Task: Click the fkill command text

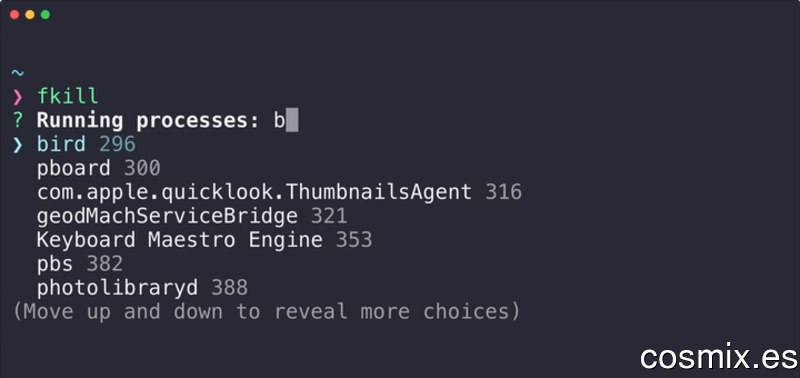Action: pos(67,96)
